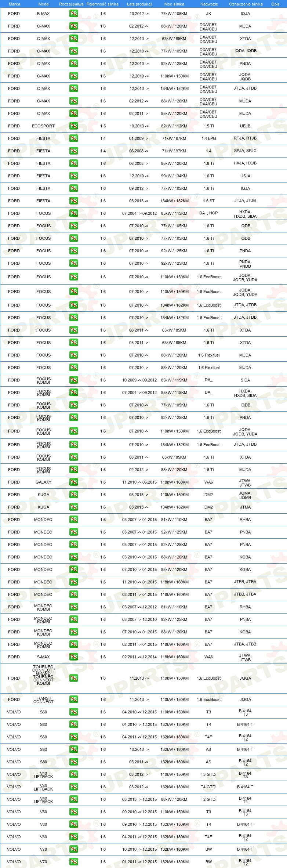The height and width of the screenshot is (868, 287).
Task: Click the fuel icon in the C-MAX JTDA, JTDB row
Action: click(x=74, y=88)
